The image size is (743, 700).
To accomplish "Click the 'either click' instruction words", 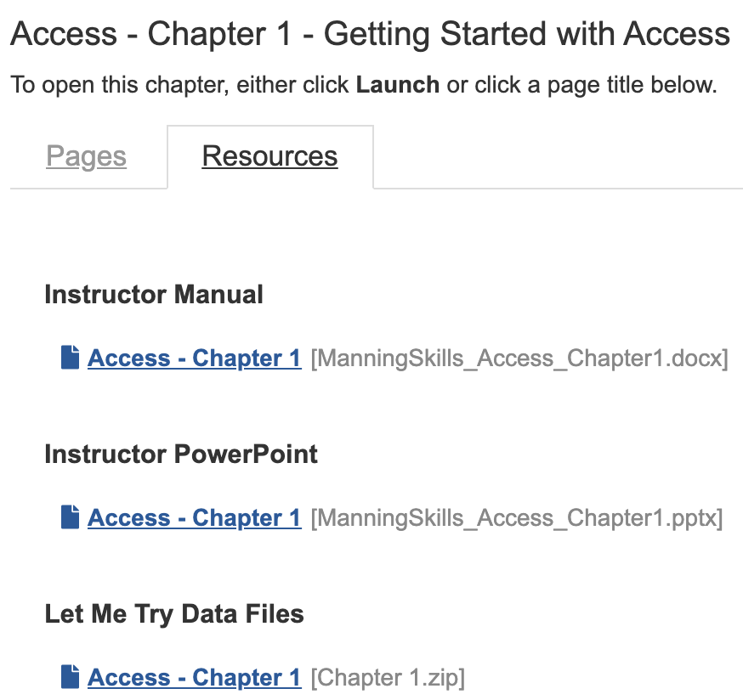I will [x=292, y=85].
